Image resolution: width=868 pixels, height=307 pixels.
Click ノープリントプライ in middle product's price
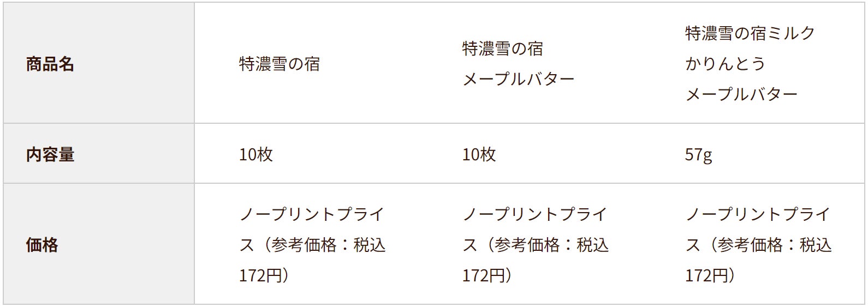(535, 214)
